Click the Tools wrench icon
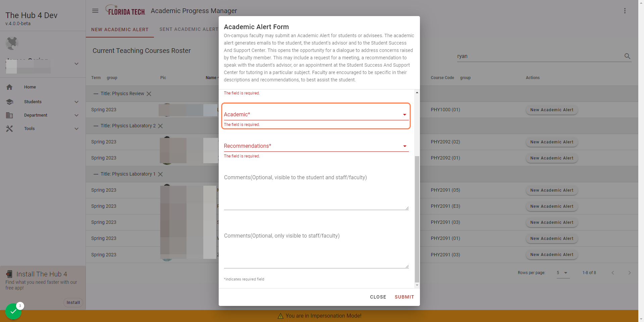The height and width of the screenshot is (322, 644). 9,129
